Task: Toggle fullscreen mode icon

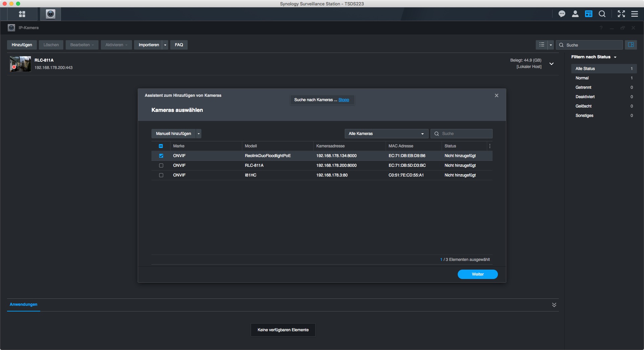Action: tap(621, 14)
